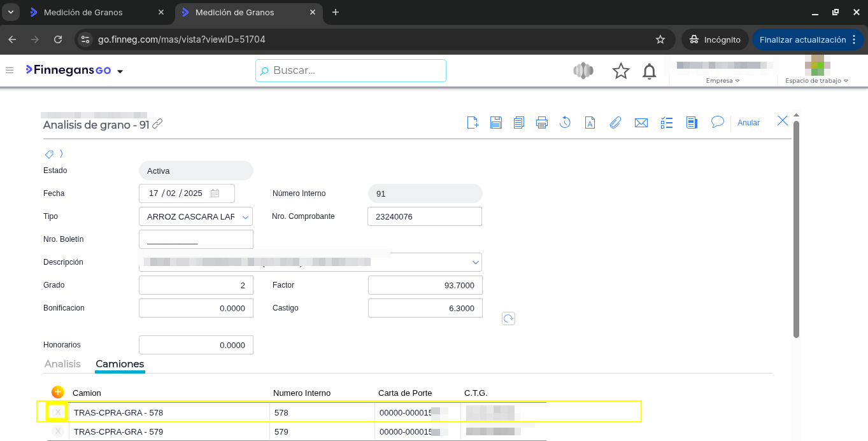The image size is (868, 441).
Task: Expand the Descripción dropdown arrow
Action: 475,262
